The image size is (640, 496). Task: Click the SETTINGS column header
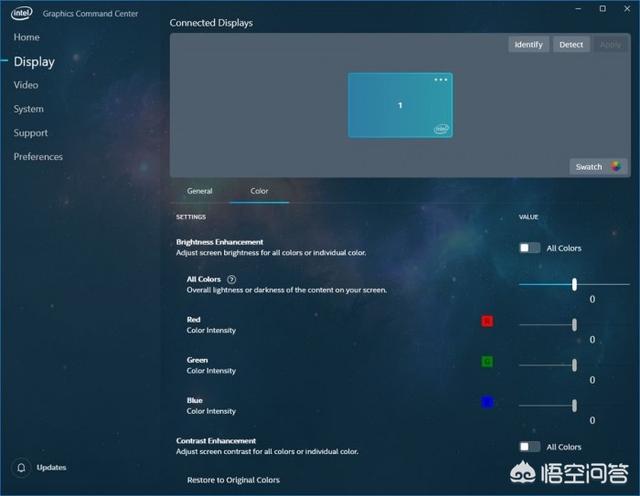pos(191,217)
